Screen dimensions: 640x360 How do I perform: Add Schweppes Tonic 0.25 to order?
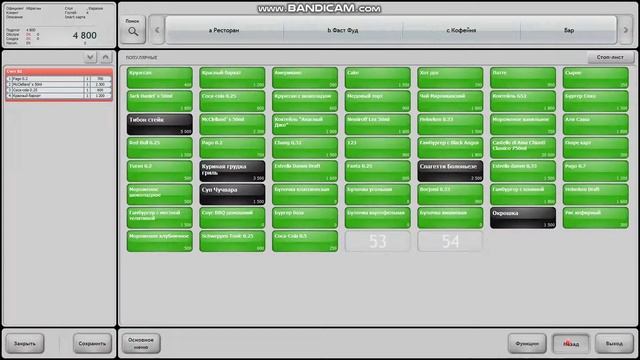pyautogui.click(x=232, y=241)
